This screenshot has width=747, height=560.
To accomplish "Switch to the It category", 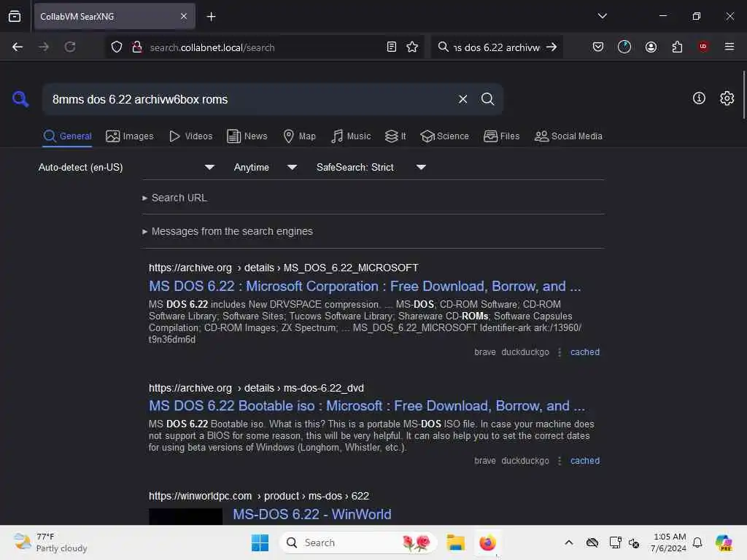I will [x=395, y=136].
